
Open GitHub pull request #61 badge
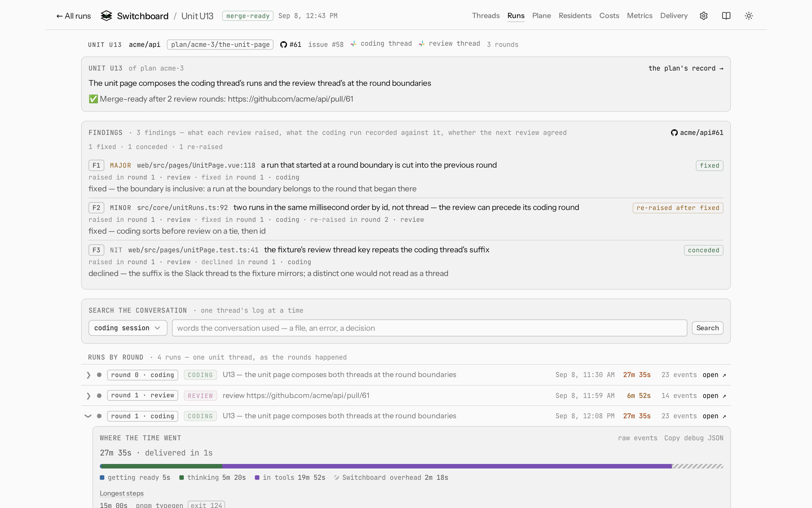point(291,44)
